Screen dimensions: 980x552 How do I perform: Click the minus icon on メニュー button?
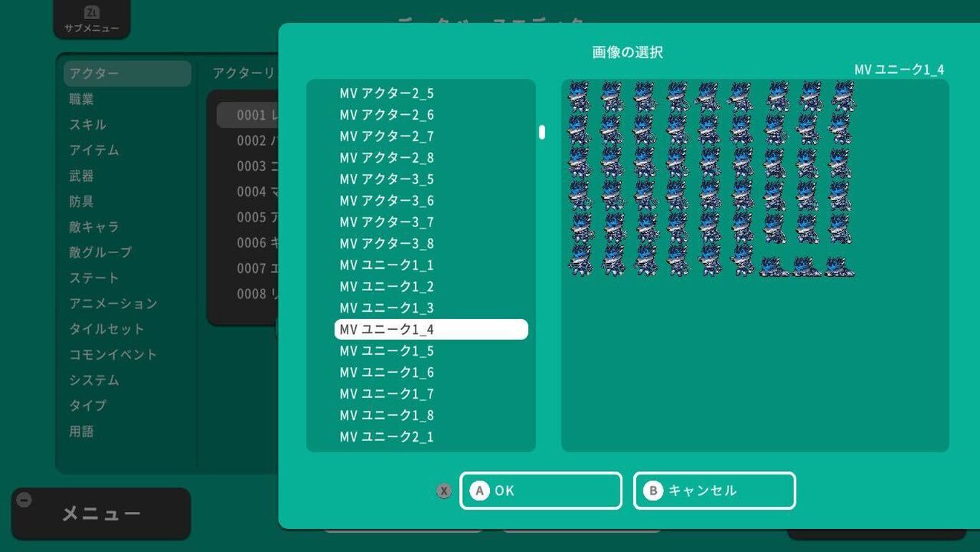click(24, 500)
